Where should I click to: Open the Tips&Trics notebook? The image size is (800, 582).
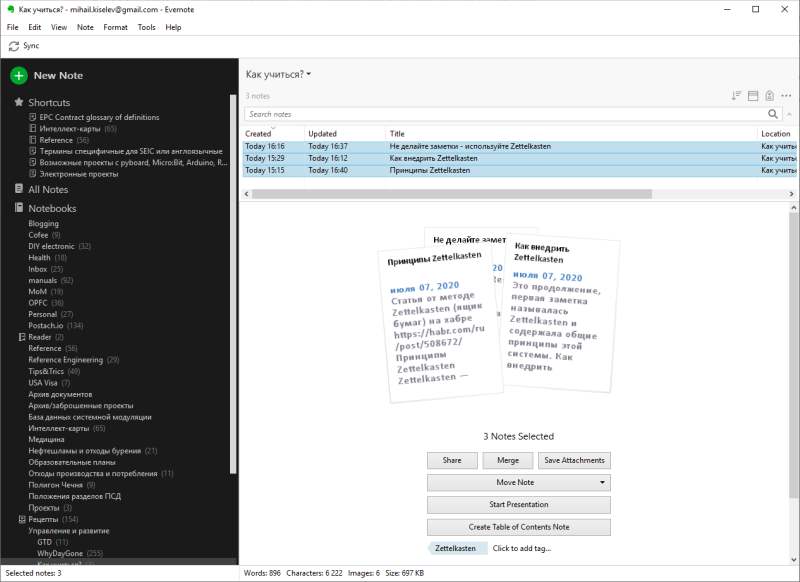coord(46,371)
